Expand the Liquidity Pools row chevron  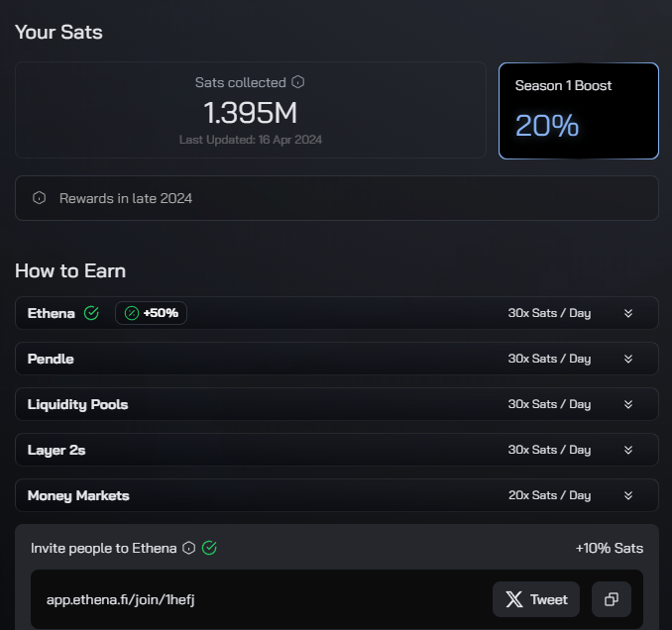[628, 404]
